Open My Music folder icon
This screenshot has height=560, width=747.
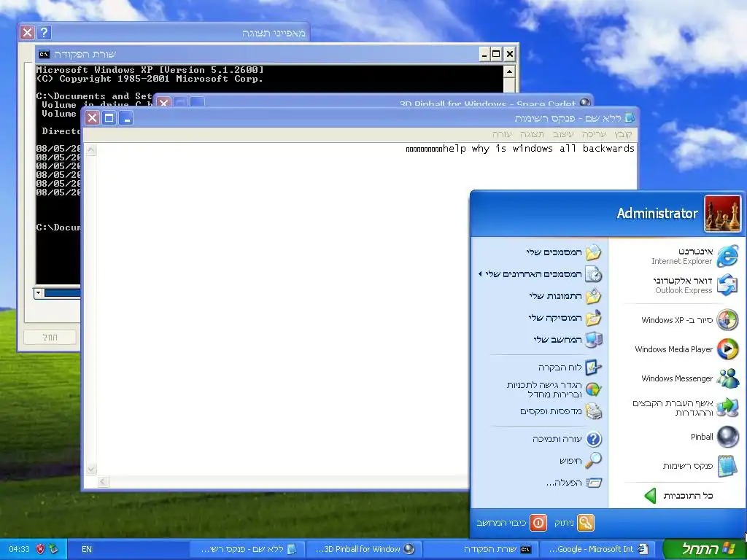pos(594,318)
